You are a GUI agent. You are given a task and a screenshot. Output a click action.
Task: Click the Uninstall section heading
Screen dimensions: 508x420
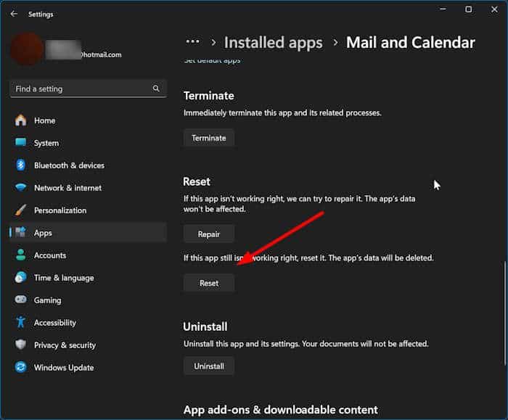205,326
